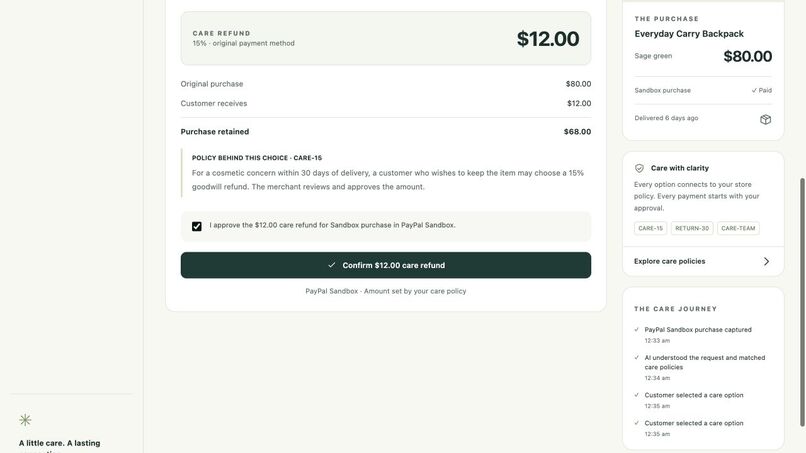Select the RETURN-30 policy tag
The height and width of the screenshot is (453, 806).
pyautogui.click(x=692, y=228)
